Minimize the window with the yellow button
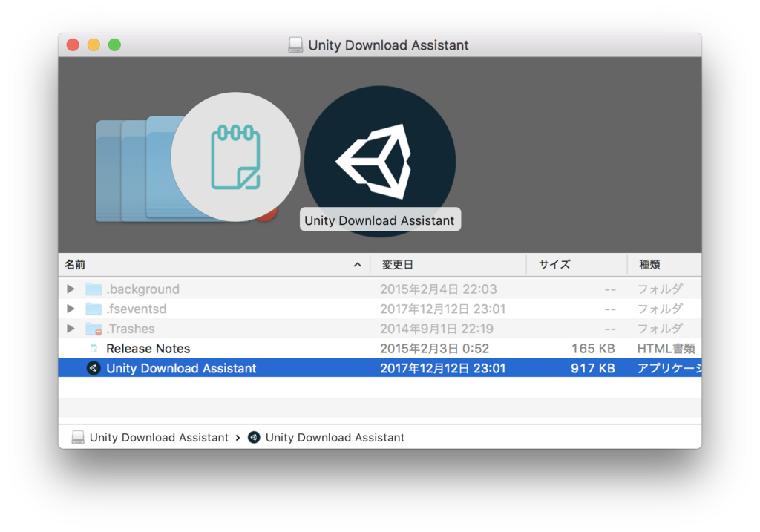 click(94, 45)
